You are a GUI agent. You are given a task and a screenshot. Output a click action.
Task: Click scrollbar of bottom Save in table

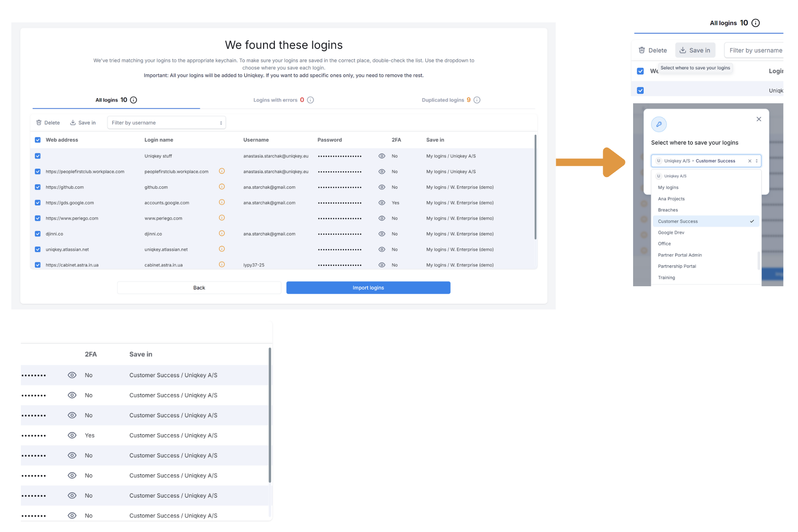[270, 415]
